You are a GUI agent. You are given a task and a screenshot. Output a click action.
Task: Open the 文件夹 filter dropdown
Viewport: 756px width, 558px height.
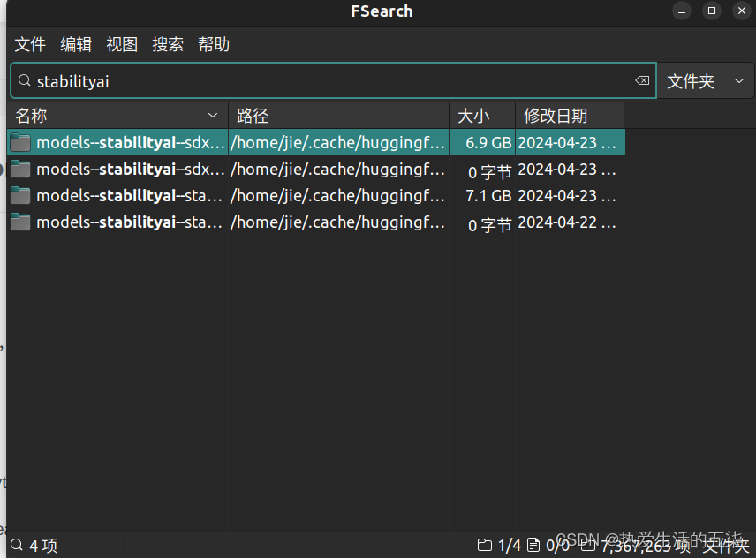point(706,81)
